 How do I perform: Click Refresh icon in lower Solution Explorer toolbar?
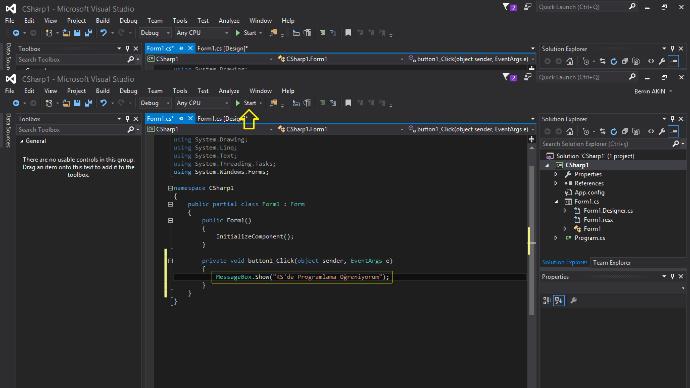[x=613, y=132]
